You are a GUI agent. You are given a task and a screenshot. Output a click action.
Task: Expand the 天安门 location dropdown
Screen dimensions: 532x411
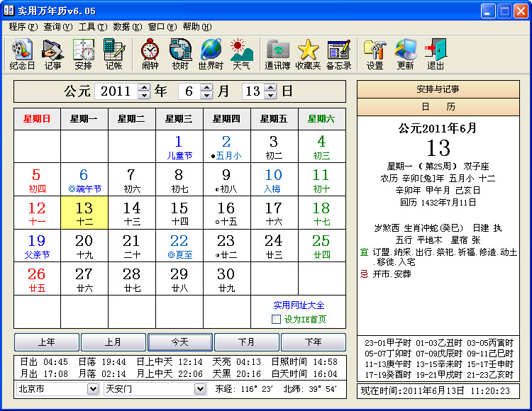[199, 389]
